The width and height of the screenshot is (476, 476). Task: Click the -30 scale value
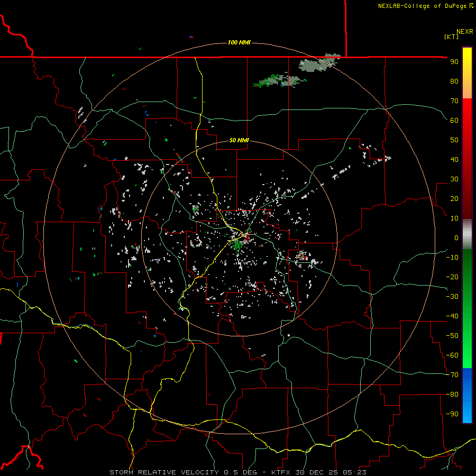click(x=452, y=297)
